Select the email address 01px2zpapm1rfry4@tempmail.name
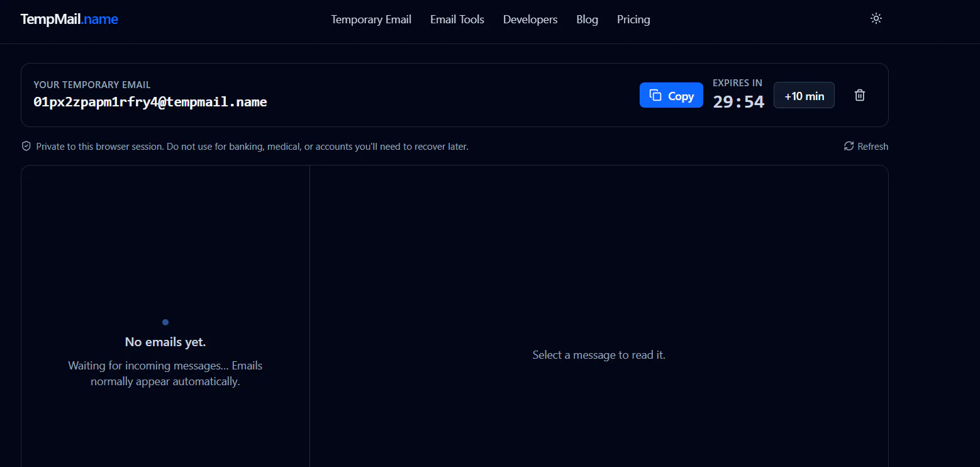Viewport: 980px width, 467px height. pyautogui.click(x=150, y=102)
